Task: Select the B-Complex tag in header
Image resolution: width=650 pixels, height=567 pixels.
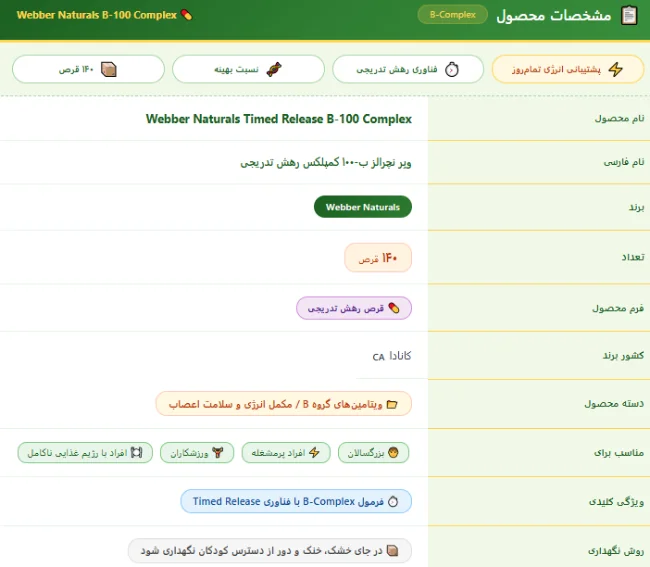Action: pos(453,15)
